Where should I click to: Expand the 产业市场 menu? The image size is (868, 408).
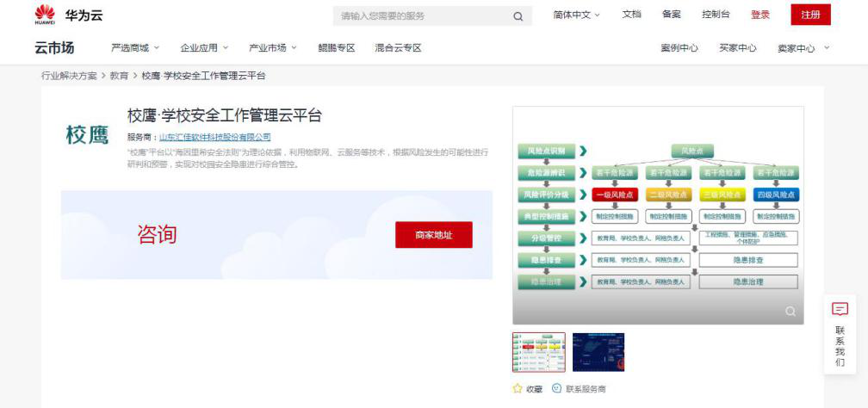click(x=273, y=48)
